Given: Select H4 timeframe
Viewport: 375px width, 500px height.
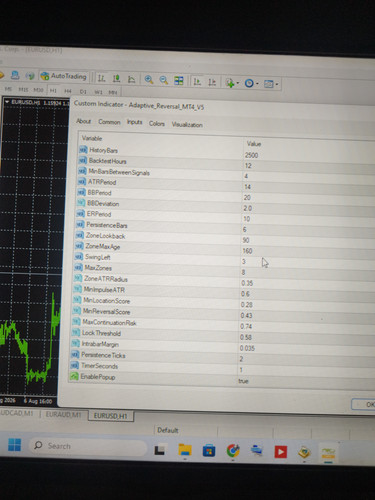Looking at the screenshot, I should coord(68,91).
